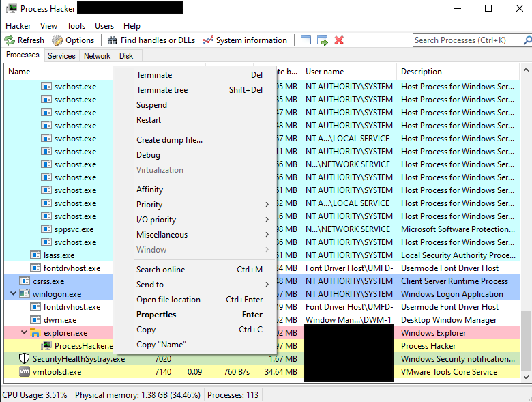Collapse the winlogon.exe process tree
This screenshot has height=402, width=532.
[x=13, y=294]
